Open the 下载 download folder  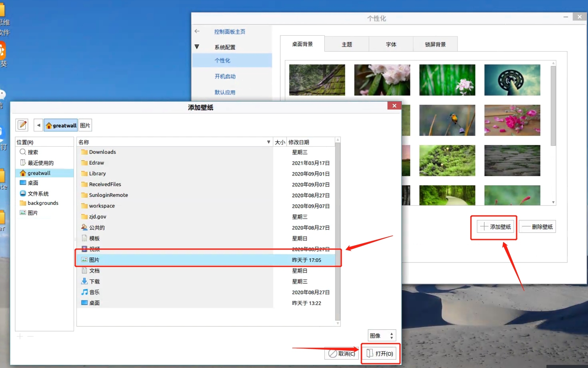94,281
